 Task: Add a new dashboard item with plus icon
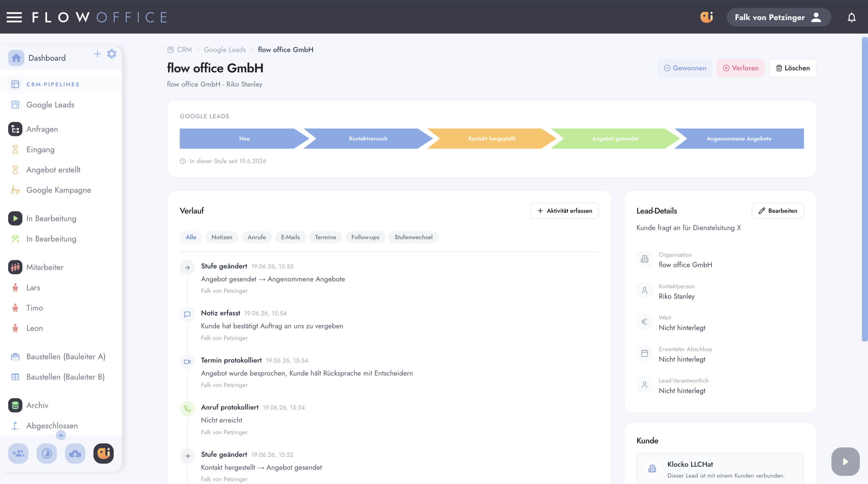click(x=97, y=54)
